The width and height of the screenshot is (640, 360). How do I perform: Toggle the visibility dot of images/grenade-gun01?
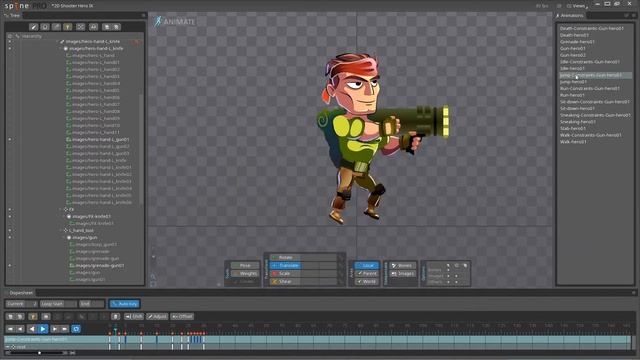[10, 266]
